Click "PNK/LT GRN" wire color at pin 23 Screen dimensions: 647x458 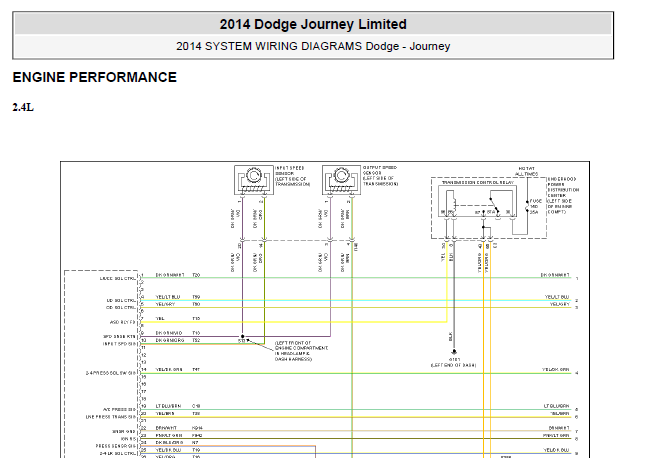pyautogui.click(x=169, y=435)
